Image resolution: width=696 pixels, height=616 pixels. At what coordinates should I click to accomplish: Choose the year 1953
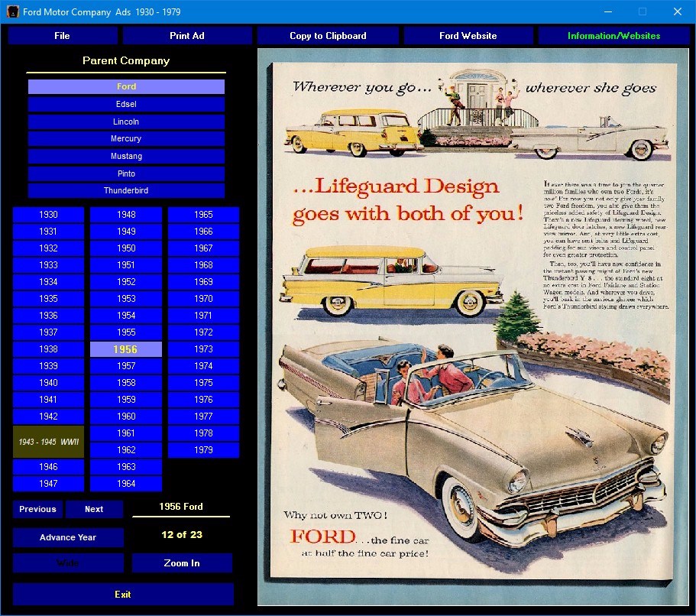pos(126,299)
